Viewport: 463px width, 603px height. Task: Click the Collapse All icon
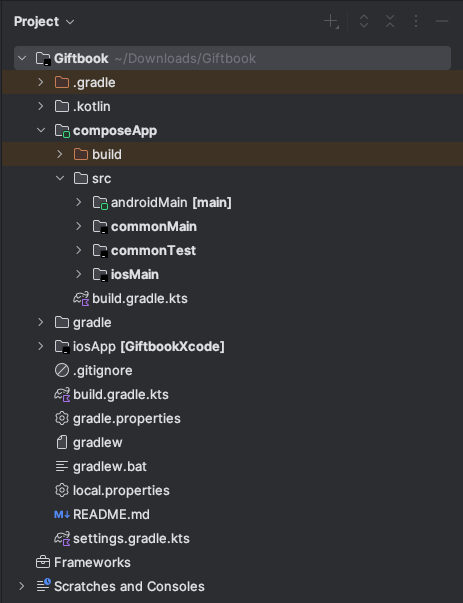[x=390, y=22]
